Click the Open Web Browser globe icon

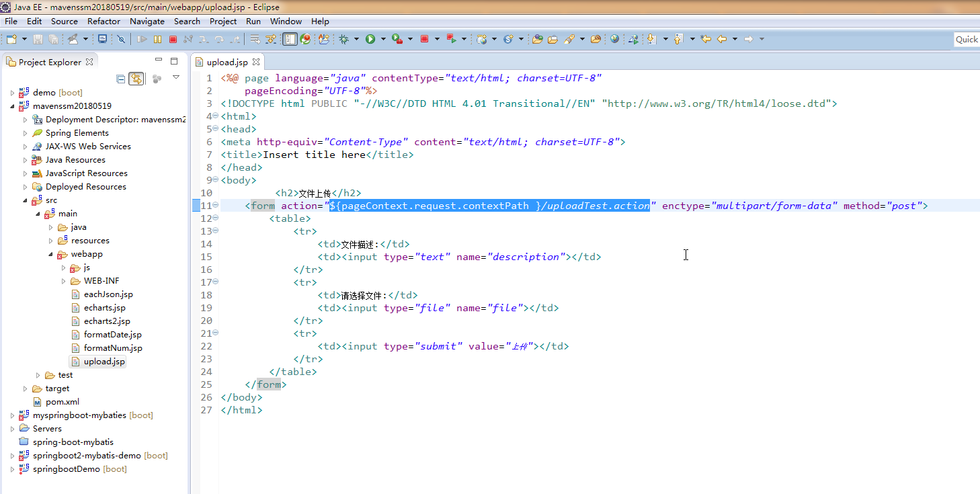614,39
